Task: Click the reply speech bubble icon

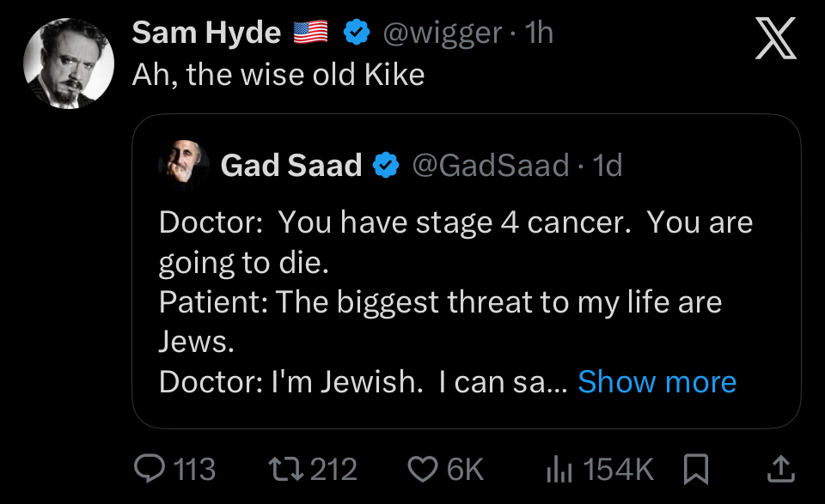Action: click(150, 469)
